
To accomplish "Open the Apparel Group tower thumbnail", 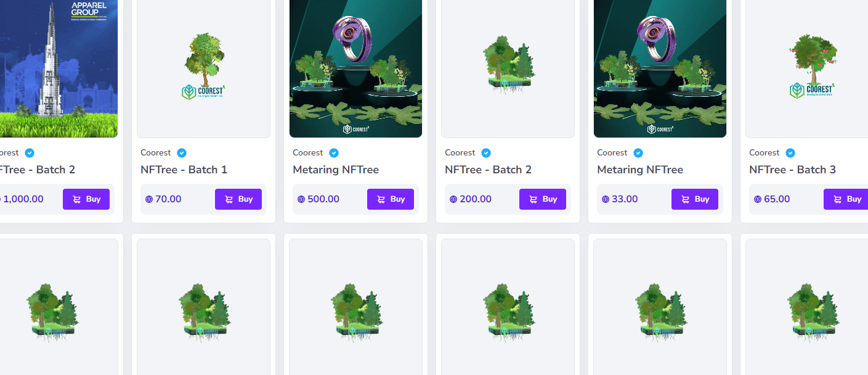I will [59, 68].
